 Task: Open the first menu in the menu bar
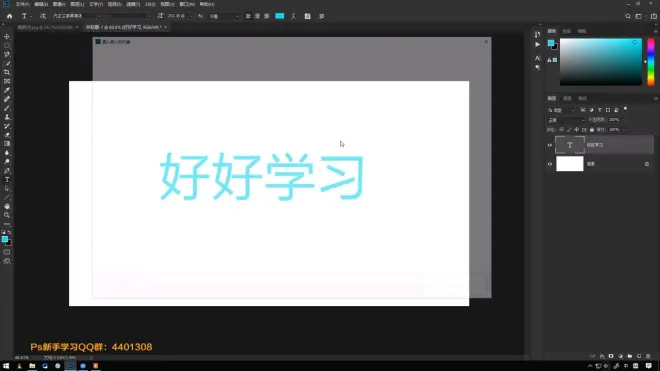tap(22, 4)
